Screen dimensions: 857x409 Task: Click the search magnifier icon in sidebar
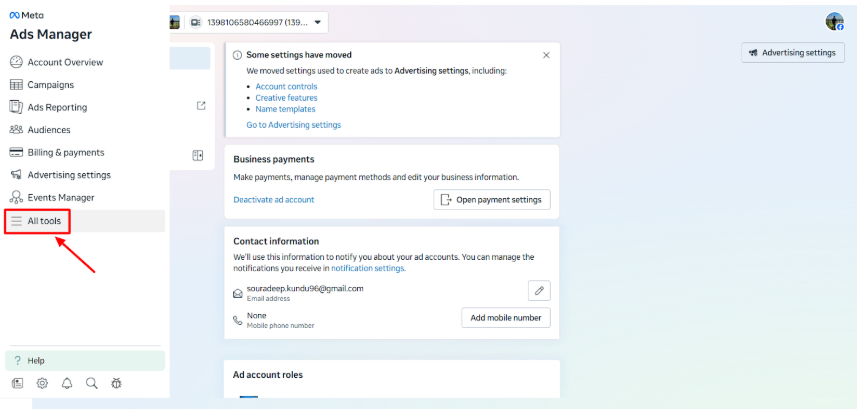[x=91, y=383]
